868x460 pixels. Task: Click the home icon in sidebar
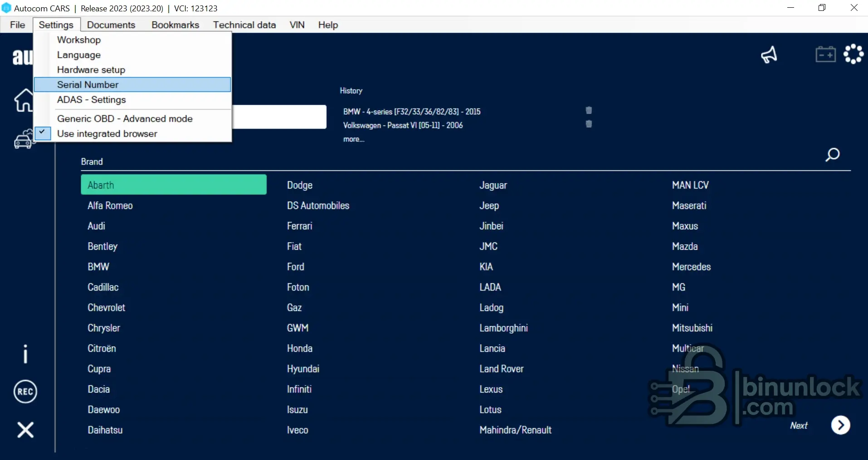(23, 100)
